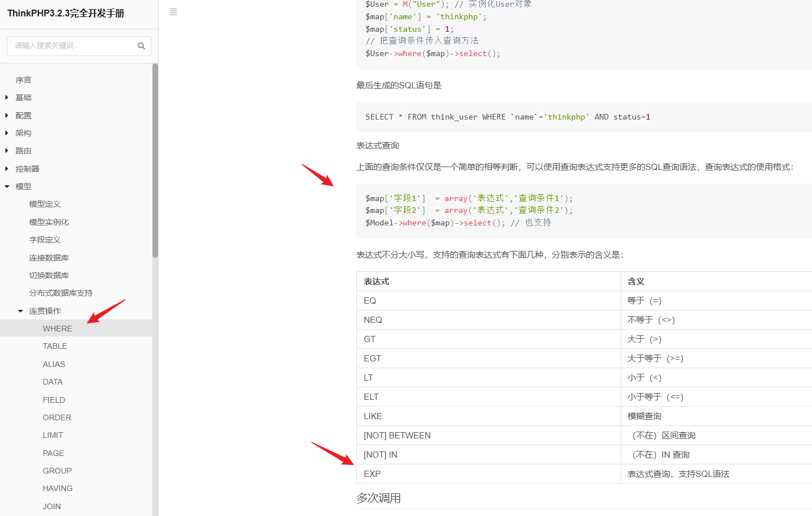Expand the 路由 chapter arrow
Screen dimensions: 812x516
click(7, 151)
